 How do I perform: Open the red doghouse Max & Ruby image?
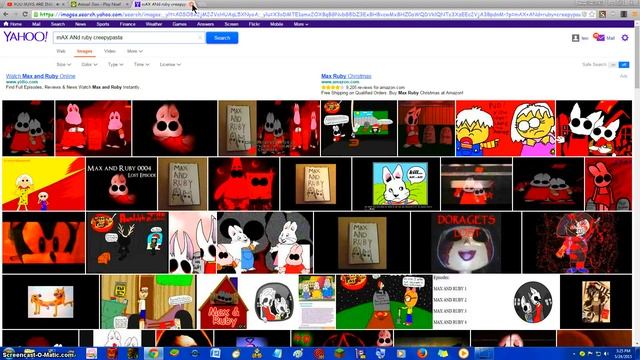pos(223,302)
